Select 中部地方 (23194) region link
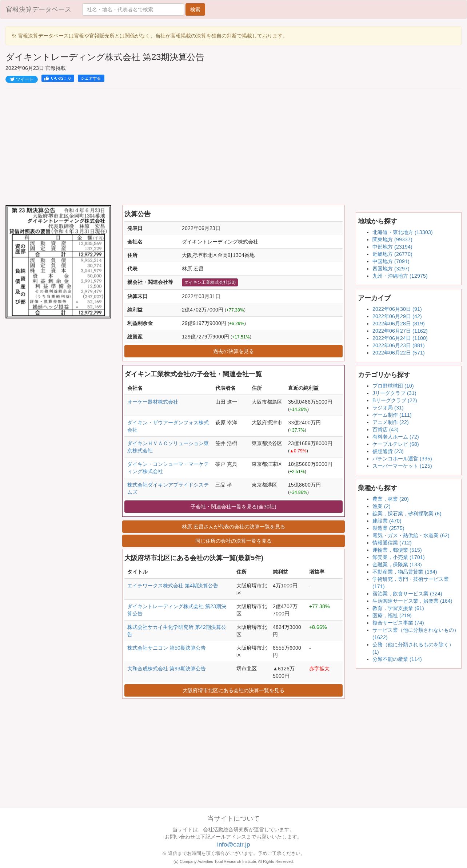The image size is (467, 868). [392, 247]
